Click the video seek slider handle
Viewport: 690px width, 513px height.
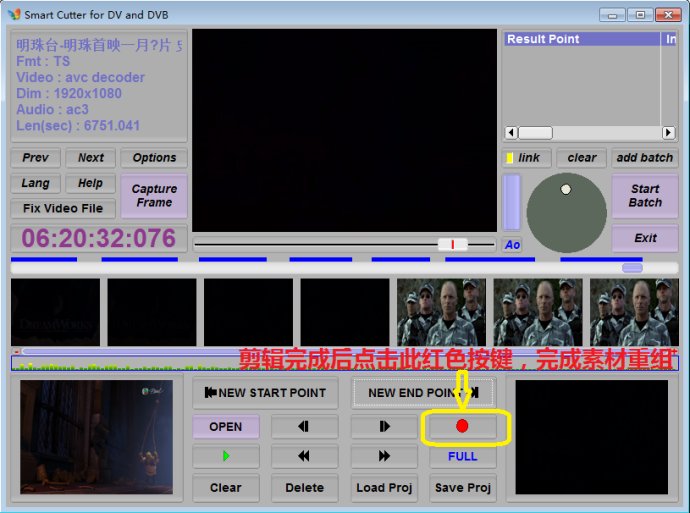click(x=452, y=244)
